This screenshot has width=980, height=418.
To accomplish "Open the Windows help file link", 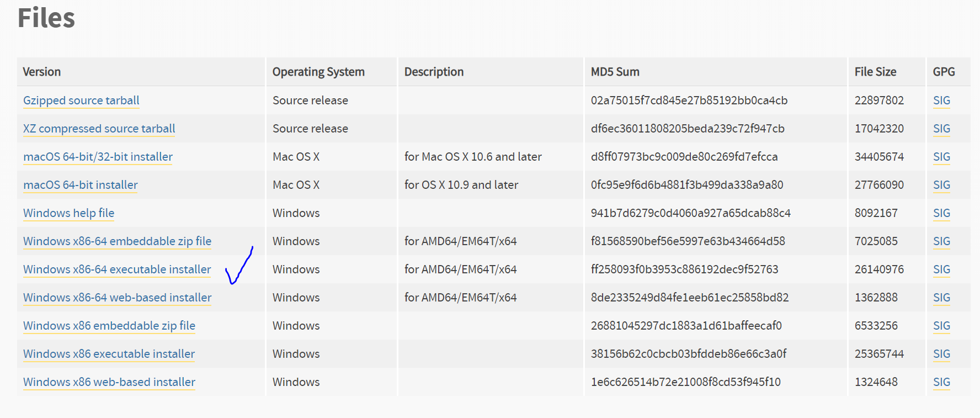I will point(69,213).
